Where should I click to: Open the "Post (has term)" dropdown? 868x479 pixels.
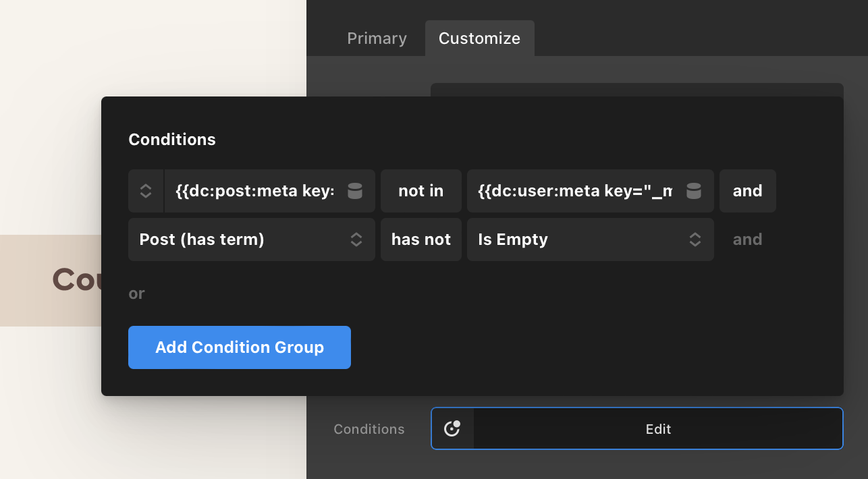pyautogui.click(x=240, y=239)
